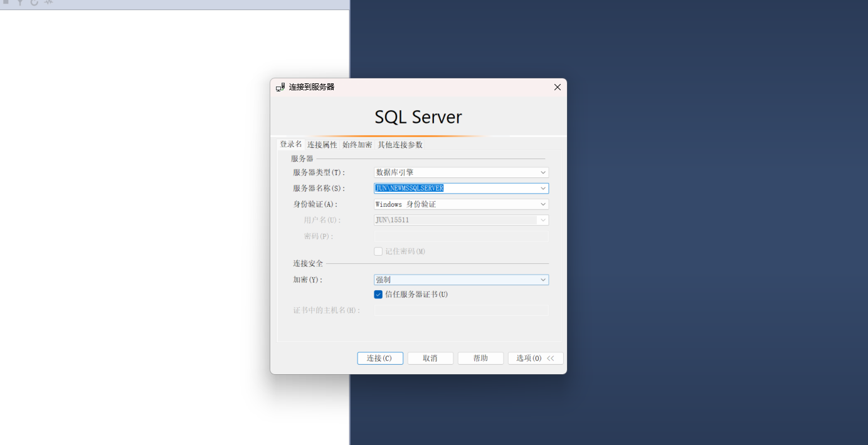The height and width of the screenshot is (445, 868).
Task: Uncheck the 信任服务器证书 checkbox
Action: pyautogui.click(x=378, y=295)
